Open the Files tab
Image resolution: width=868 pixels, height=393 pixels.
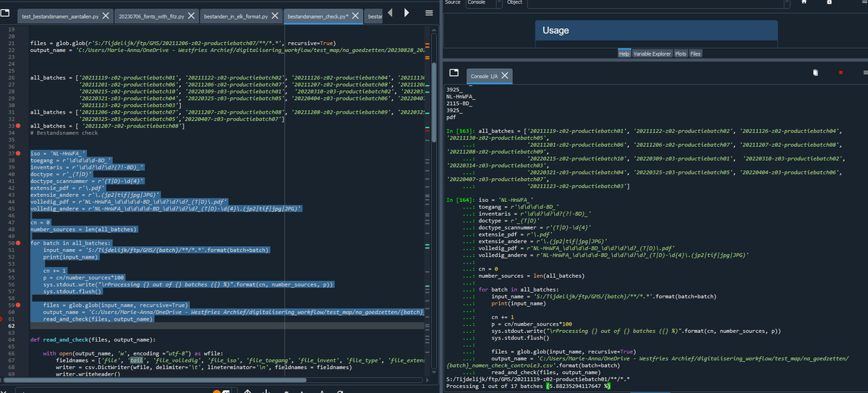695,54
